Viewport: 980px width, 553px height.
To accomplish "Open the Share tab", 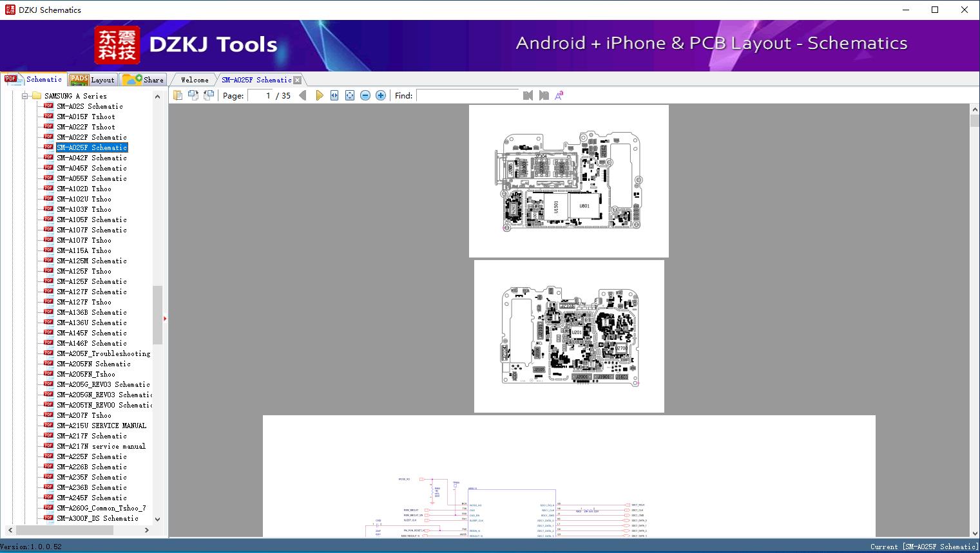I will tap(144, 80).
